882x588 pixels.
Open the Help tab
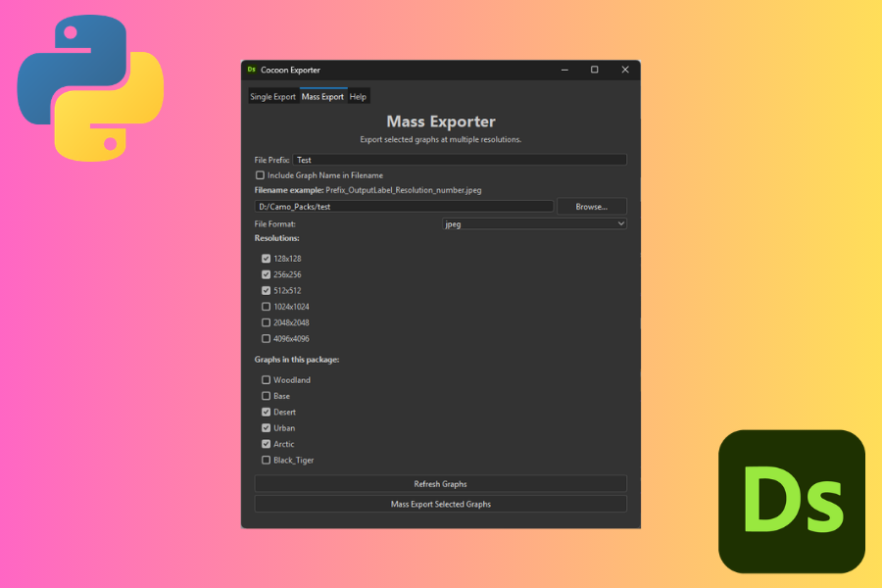pos(358,97)
